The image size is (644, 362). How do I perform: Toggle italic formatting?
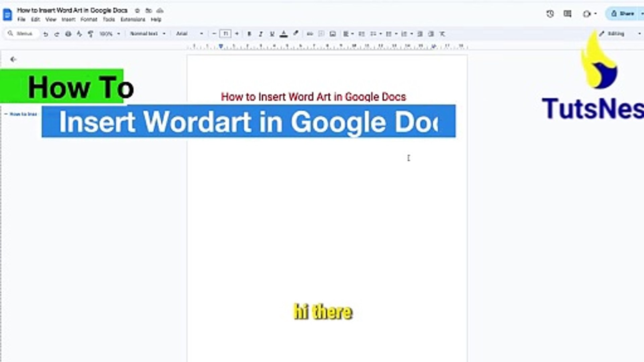(x=261, y=34)
